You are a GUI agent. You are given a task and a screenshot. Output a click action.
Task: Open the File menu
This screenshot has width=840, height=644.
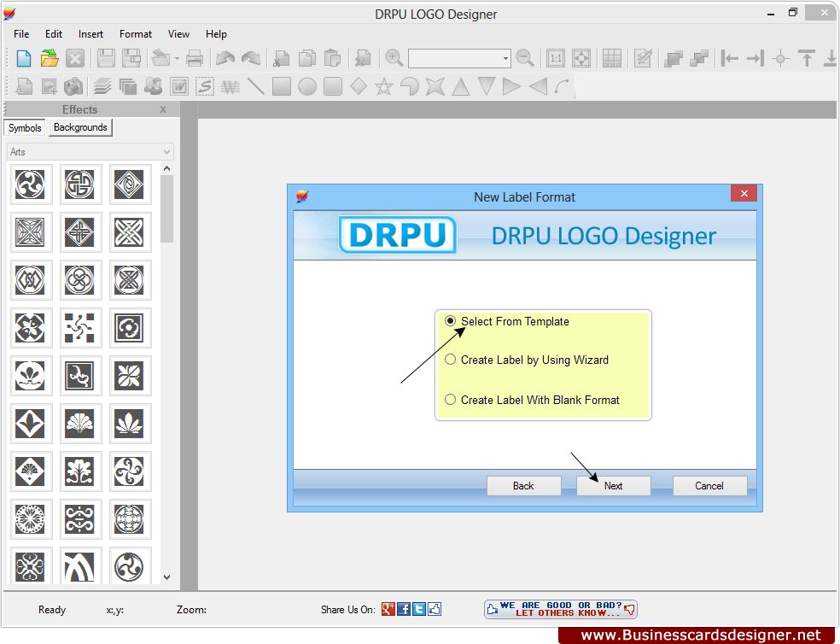click(21, 34)
